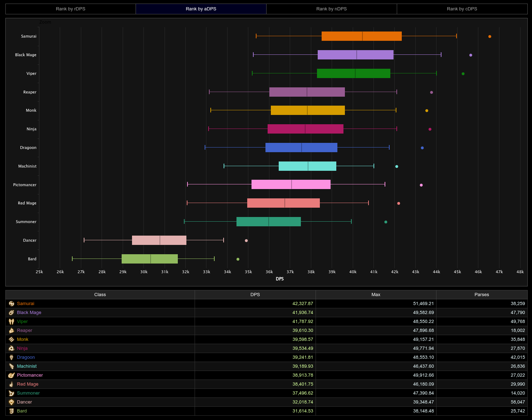This screenshot has height=420, width=532.
Task: Click the Machinist job icon
Action: coord(11,366)
